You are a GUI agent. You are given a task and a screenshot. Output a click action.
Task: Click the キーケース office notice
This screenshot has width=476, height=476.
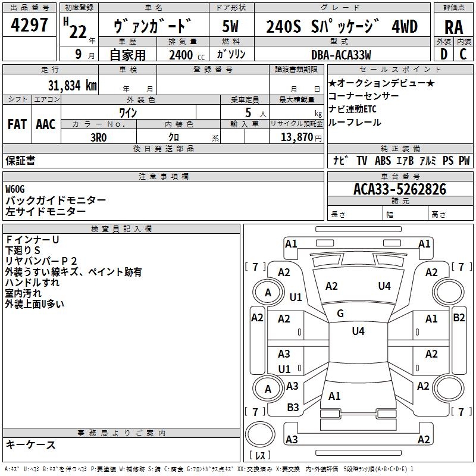click(x=31, y=444)
